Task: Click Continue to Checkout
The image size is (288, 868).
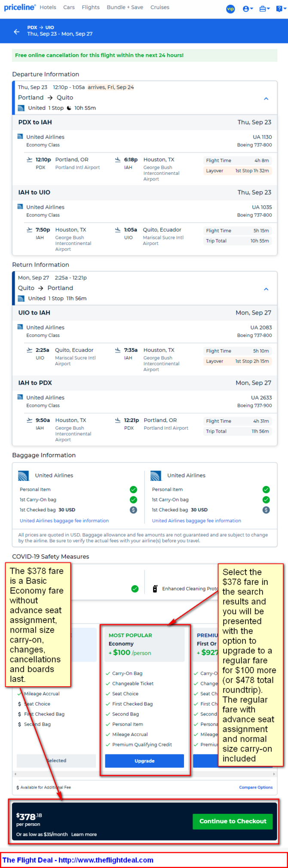Action: pos(233,821)
